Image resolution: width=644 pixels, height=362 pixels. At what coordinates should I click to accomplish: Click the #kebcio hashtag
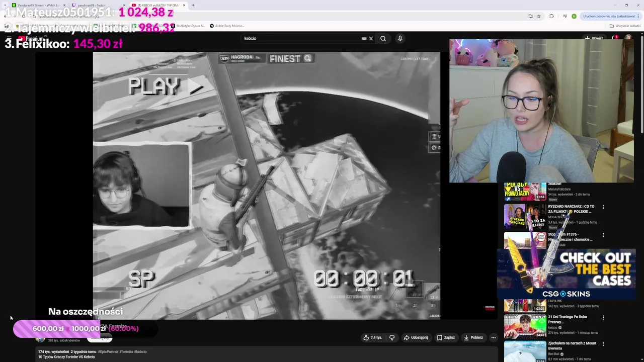click(140, 352)
